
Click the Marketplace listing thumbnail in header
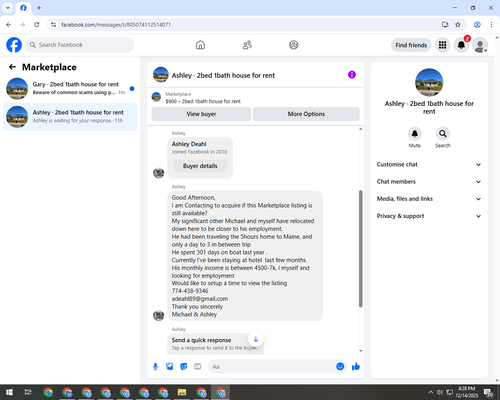(156, 97)
